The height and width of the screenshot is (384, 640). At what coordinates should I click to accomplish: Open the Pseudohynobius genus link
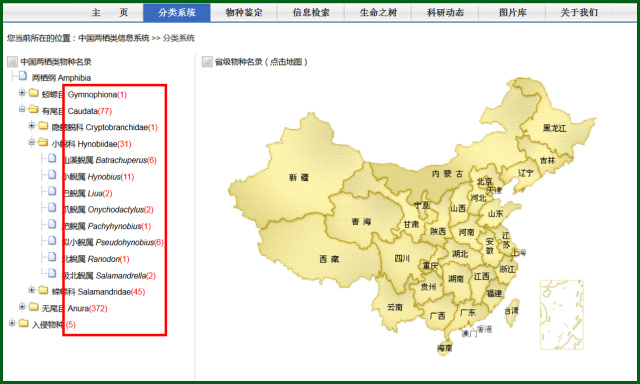(x=113, y=243)
